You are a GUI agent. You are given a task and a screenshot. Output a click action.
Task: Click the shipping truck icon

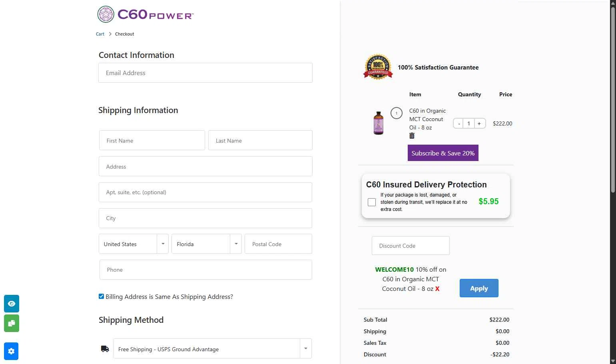click(105, 349)
